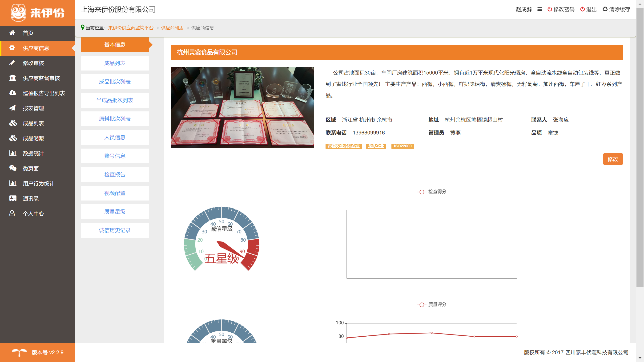Click the company certificates photo
The image size is (644, 362).
click(242, 107)
